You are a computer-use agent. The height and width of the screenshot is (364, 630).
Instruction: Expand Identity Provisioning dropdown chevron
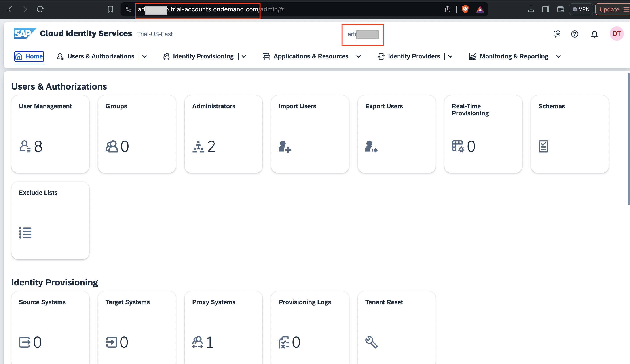[244, 56]
